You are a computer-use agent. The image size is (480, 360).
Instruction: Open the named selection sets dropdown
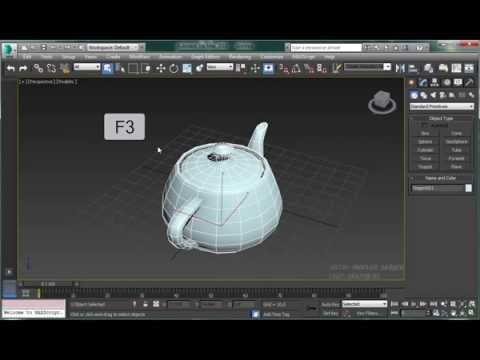[x=367, y=67]
